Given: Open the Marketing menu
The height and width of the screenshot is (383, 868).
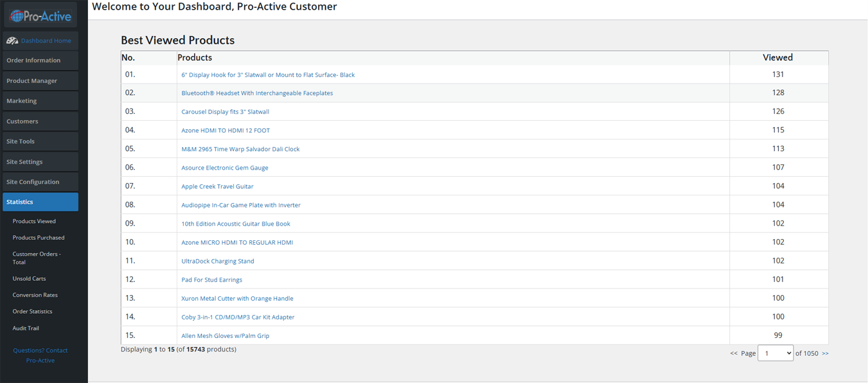Looking at the screenshot, I should [40, 101].
